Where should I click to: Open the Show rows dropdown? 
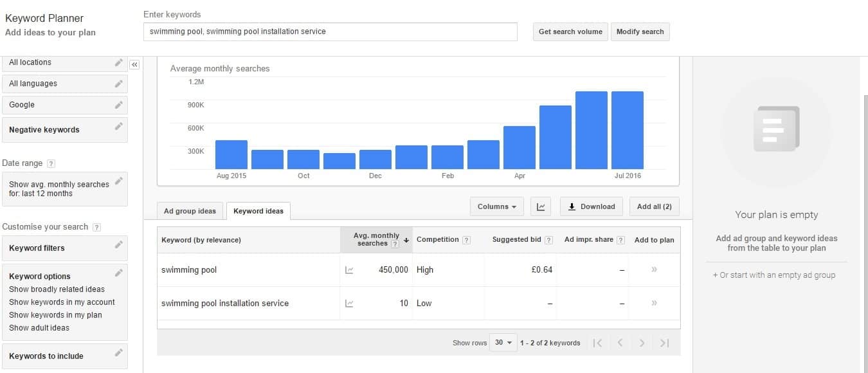503,343
